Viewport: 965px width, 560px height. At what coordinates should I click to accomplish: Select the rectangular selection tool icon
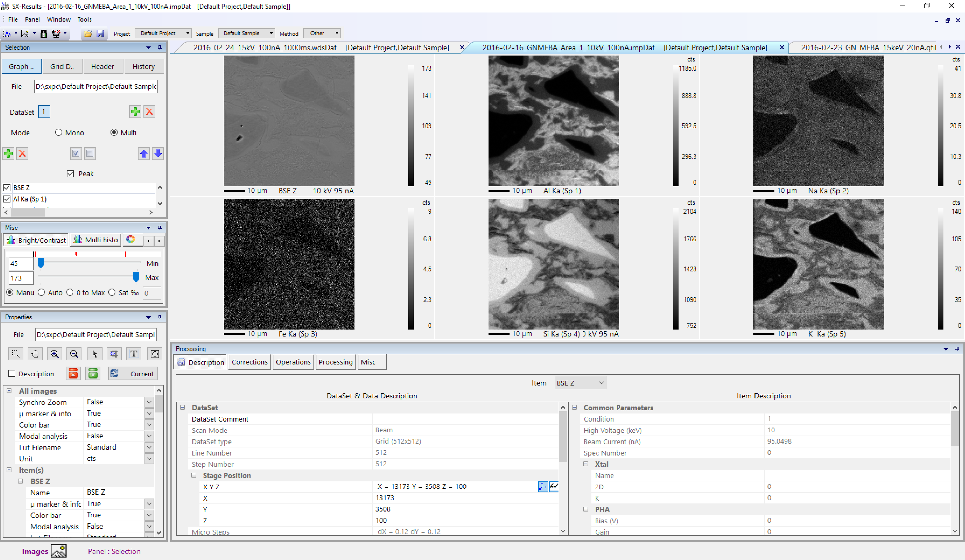[x=16, y=354]
